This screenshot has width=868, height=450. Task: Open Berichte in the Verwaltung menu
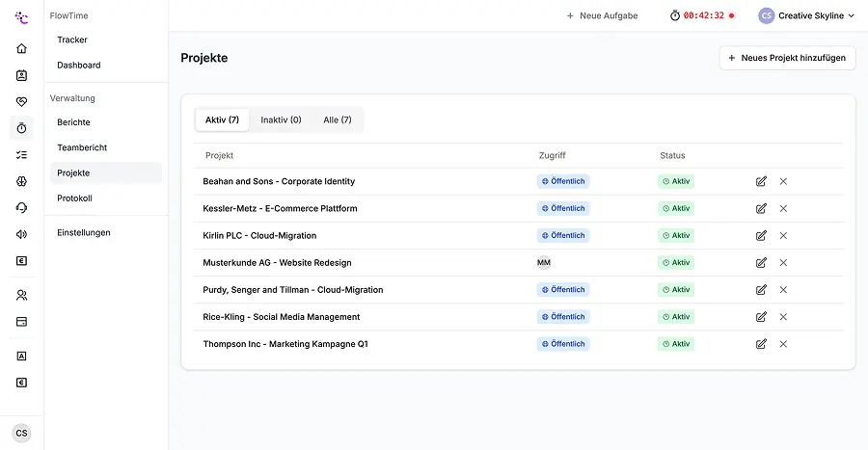click(x=74, y=122)
